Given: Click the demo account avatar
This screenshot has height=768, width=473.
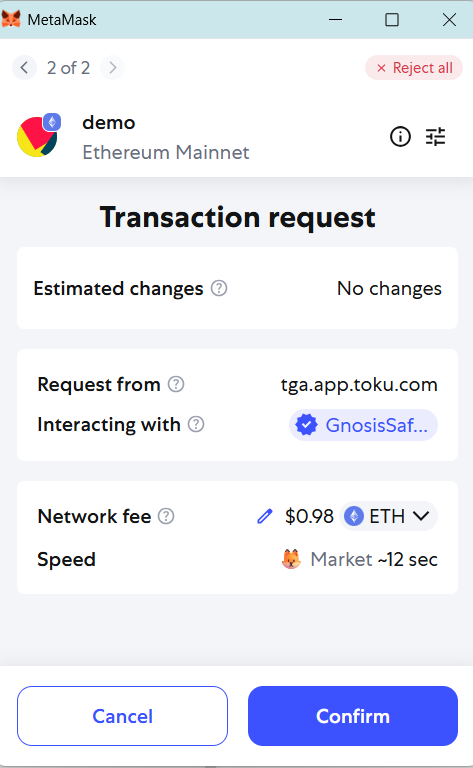Looking at the screenshot, I should (x=38, y=136).
